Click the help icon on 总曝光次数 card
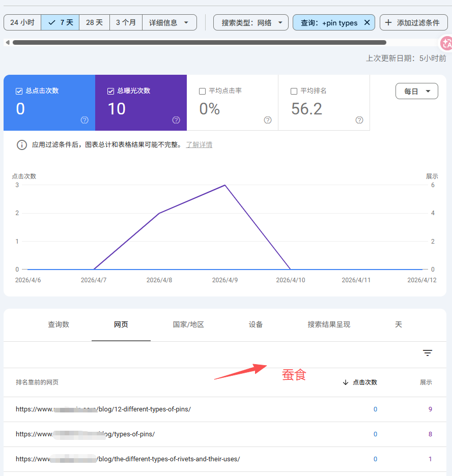The height and width of the screenshot is (476, 452). pyautogui.click(x=176, y=121)
